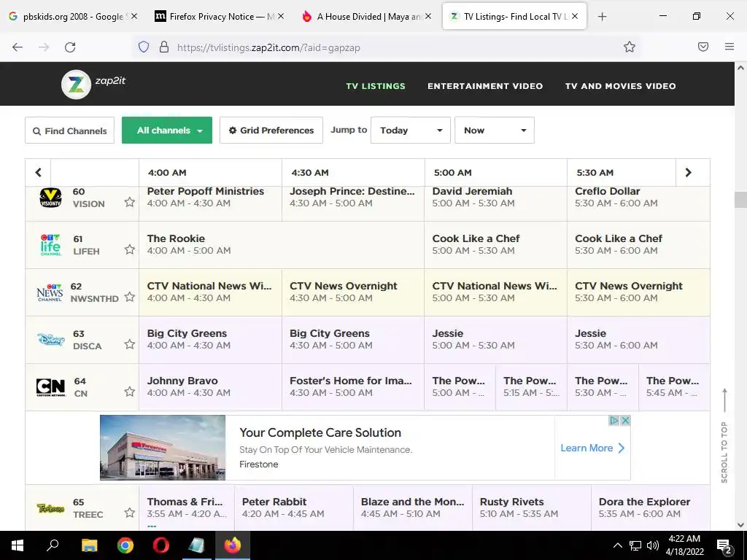Expand the All channels dropdown
Image resolution: width=747 pixels, height=560 pixels.
pos(167,130)
